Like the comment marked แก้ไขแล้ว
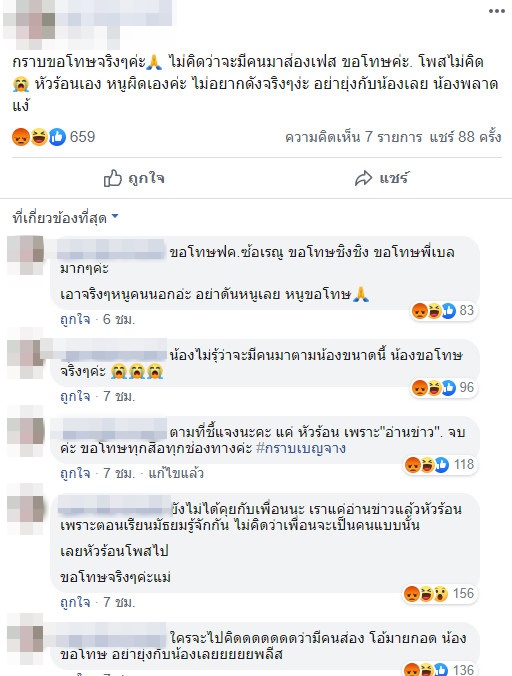This screenshot has height=676, width=512. 75,473
